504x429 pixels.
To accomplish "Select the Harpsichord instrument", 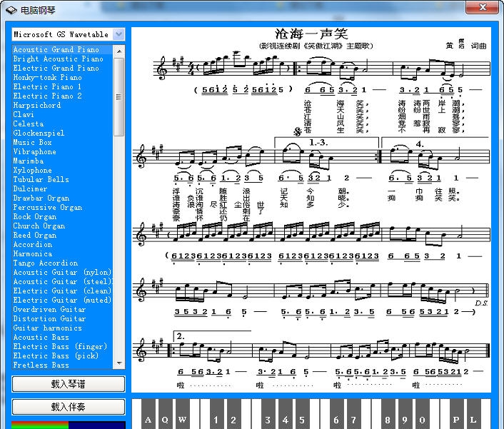I will tap(37, 106).
